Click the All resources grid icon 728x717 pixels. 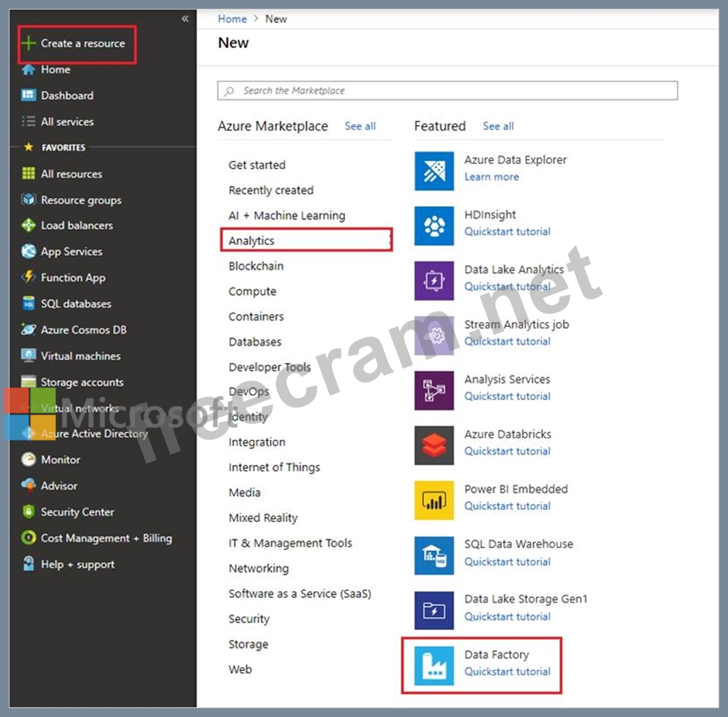(28, 173)
